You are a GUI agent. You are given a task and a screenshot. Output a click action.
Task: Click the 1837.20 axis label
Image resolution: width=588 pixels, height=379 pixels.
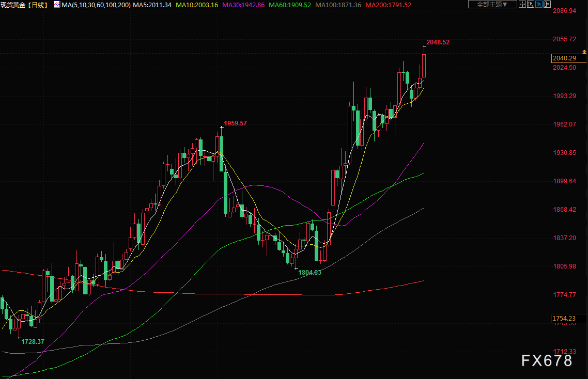click(x=565, y=238)
